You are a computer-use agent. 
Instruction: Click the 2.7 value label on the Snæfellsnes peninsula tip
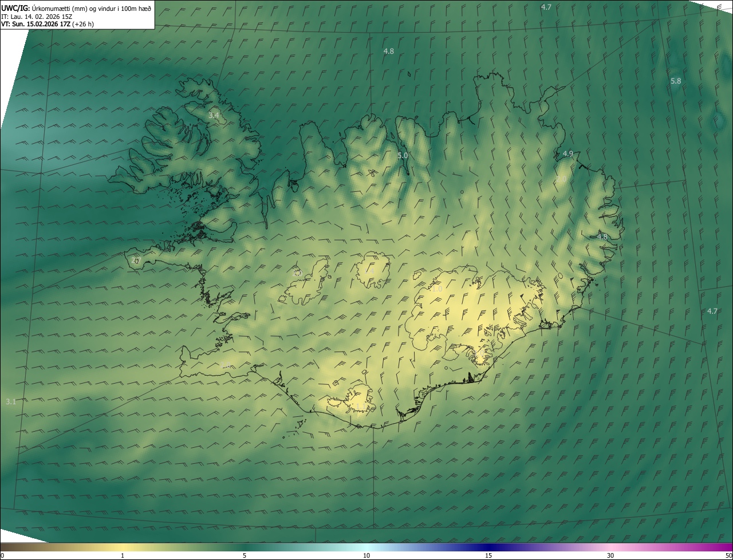pos(136,261)
